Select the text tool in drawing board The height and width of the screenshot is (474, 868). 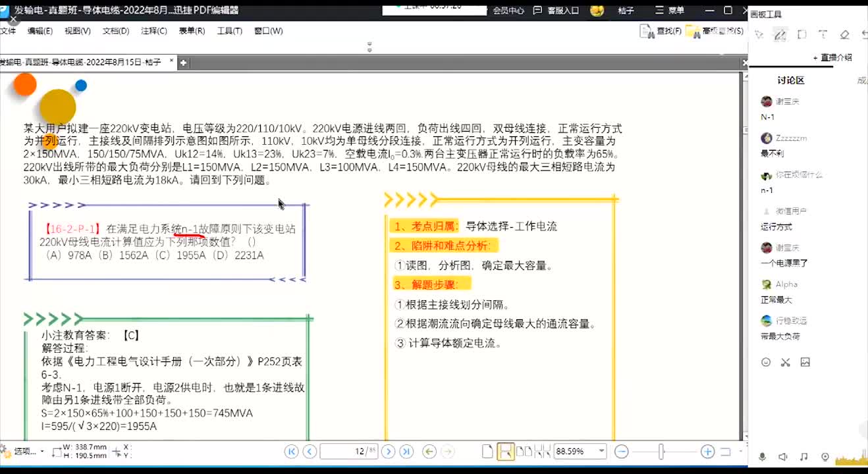(x=823, y=35)
